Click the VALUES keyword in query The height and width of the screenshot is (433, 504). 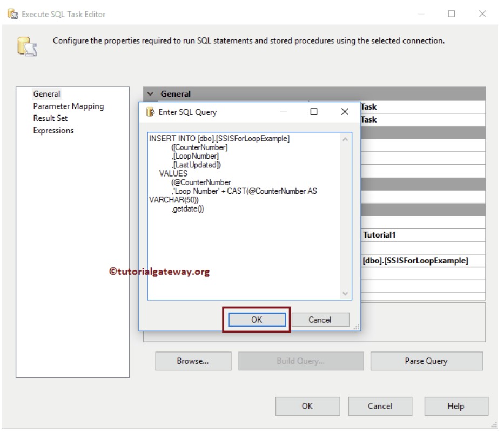coord(173,173)
